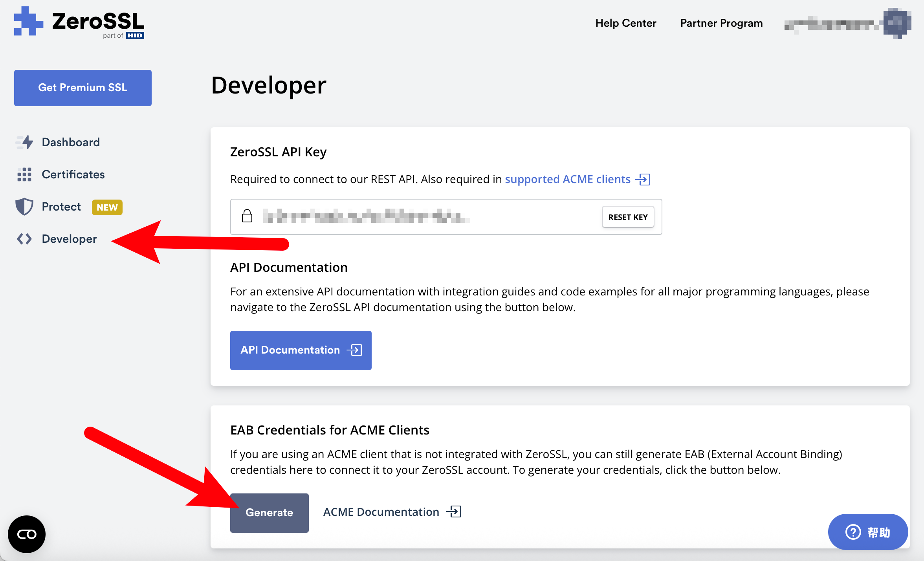Viewport: 924px width, 561px height.
Task: Click the blurred user avatar in header
Action: (x=896, y=23)
